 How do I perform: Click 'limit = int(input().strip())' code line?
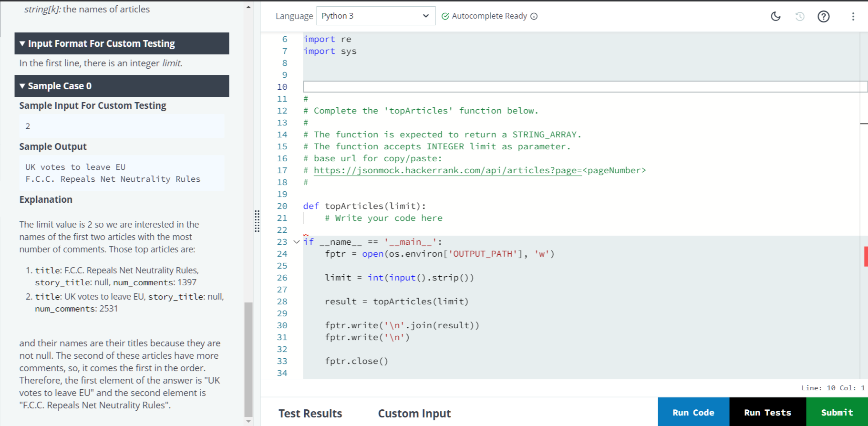pyautogui.click(x=400, y=278)
